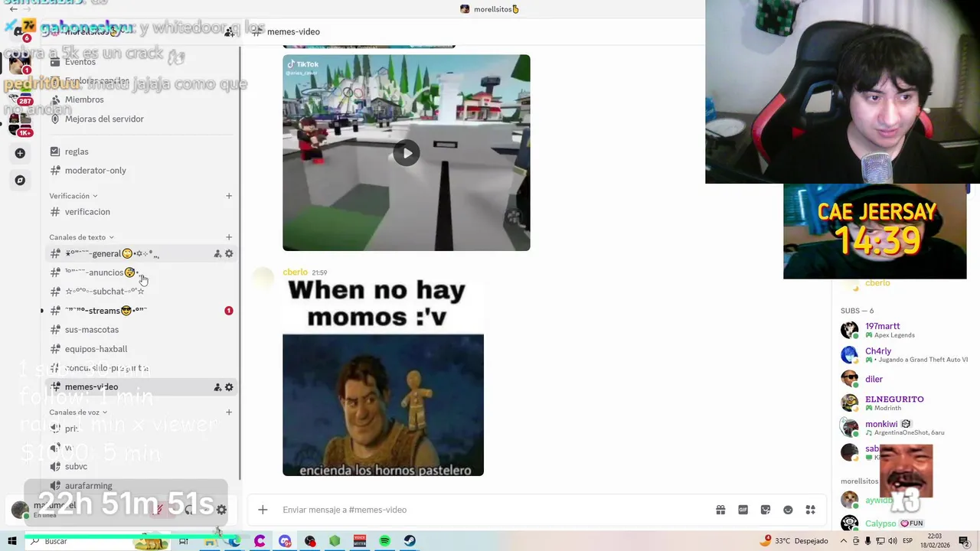980x551 pixels.
Task: Open the moderator-only channel
Action: coord(96,171)
